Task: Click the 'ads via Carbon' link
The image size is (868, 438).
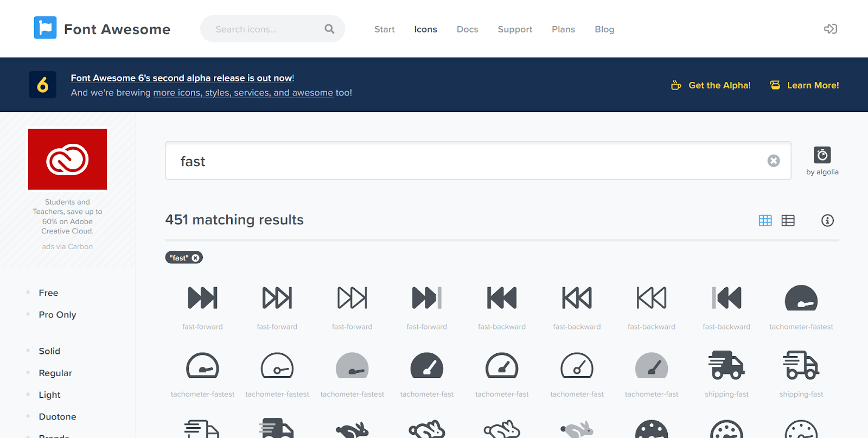Action: (x=67, y=246)
